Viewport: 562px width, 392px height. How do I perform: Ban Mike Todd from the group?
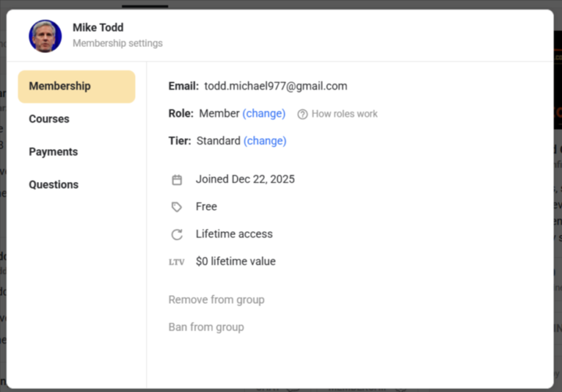[x=206, y=327]
